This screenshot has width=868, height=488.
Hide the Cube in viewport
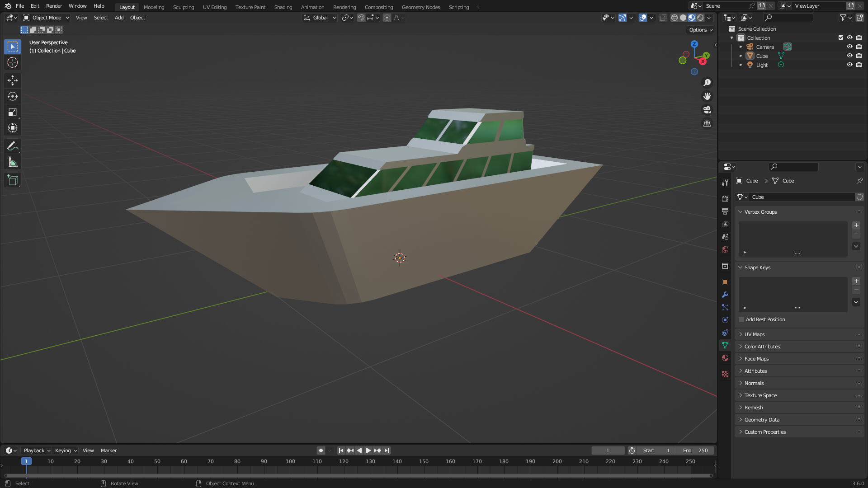pyautogui.click(x=849, y=56)
